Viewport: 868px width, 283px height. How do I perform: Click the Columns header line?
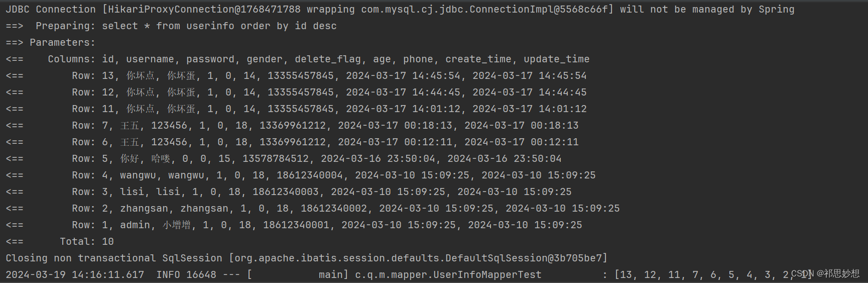coord(298,59)
